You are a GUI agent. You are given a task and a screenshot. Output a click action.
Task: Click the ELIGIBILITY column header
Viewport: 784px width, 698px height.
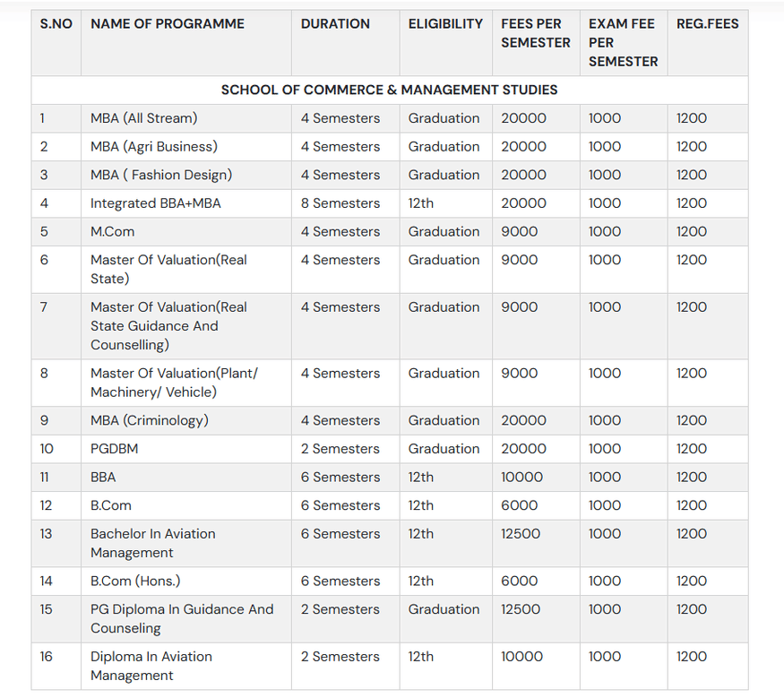445,24
